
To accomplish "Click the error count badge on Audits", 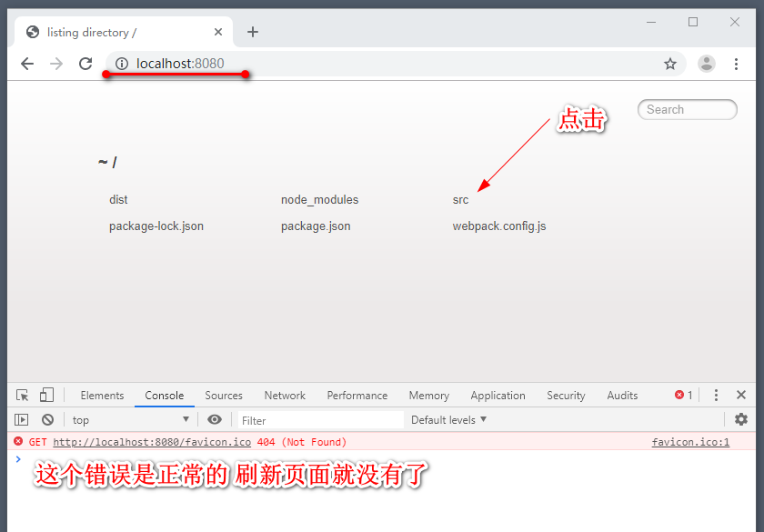I will [x=682, y=395].
